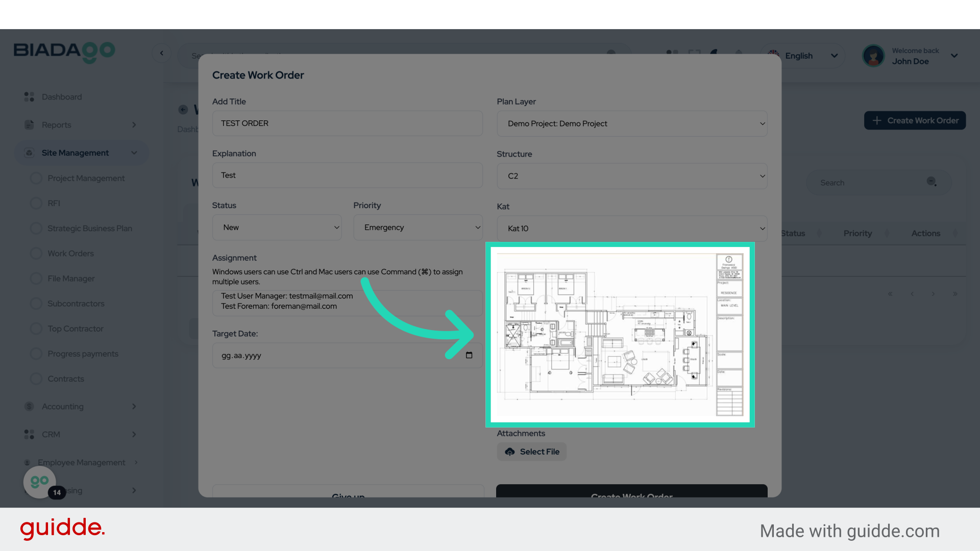Screen dimensions: 980x551
Task: Select the Subcontractors radio item
Action: 36,304
